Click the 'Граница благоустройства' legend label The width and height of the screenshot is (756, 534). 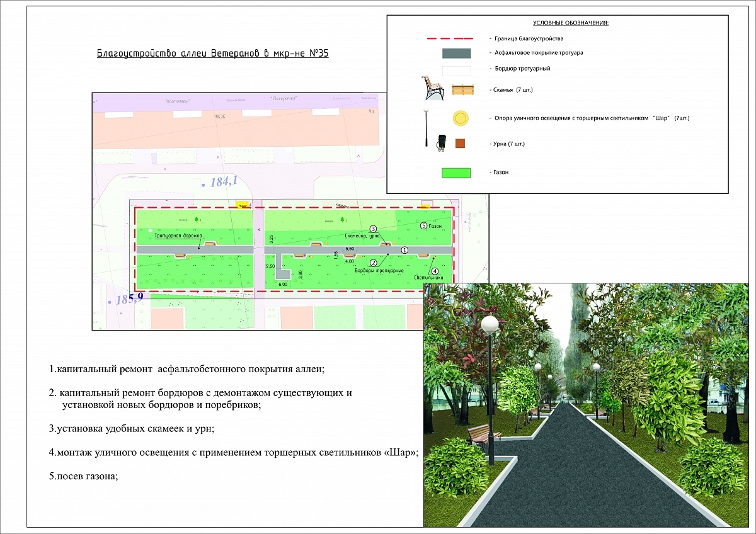(529, 38)
